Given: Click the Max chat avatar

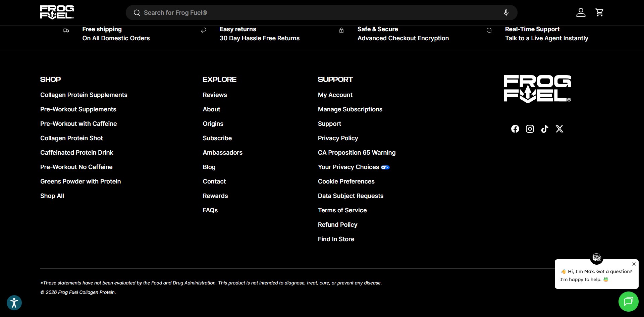Looking at the screenshot, I should [x=597, y=258].
